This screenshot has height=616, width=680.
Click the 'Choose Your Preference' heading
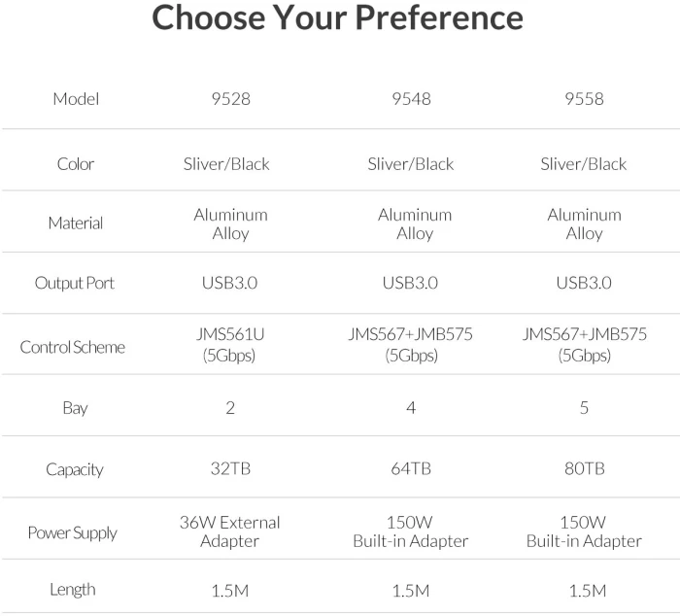(337, 17)
